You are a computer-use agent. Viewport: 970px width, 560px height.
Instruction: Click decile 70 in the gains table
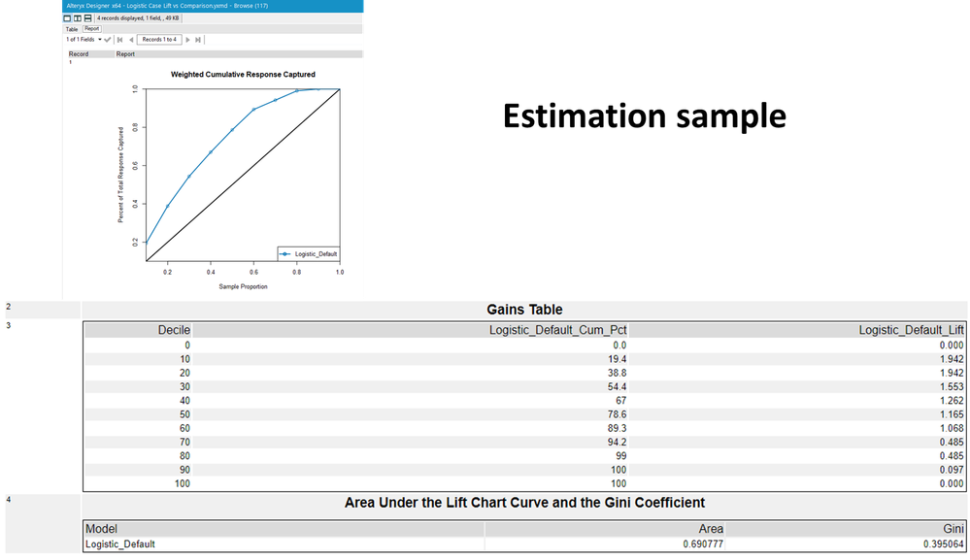(184, 442)
